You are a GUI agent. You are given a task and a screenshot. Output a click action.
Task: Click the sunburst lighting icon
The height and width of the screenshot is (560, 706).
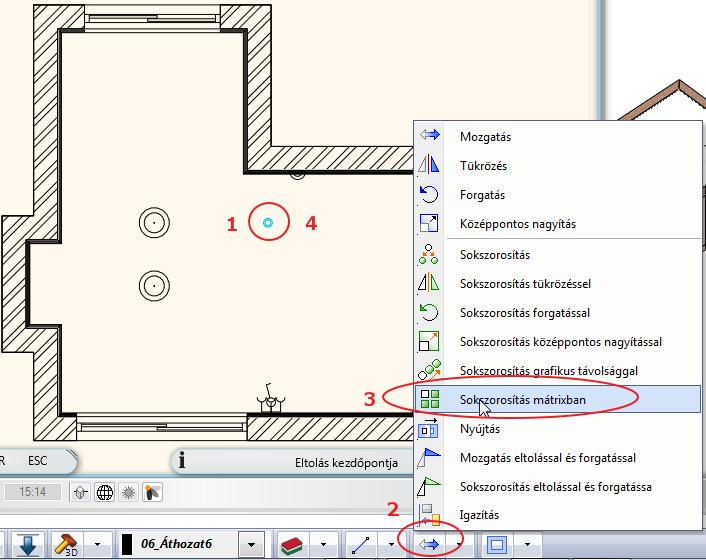(128, 492)
